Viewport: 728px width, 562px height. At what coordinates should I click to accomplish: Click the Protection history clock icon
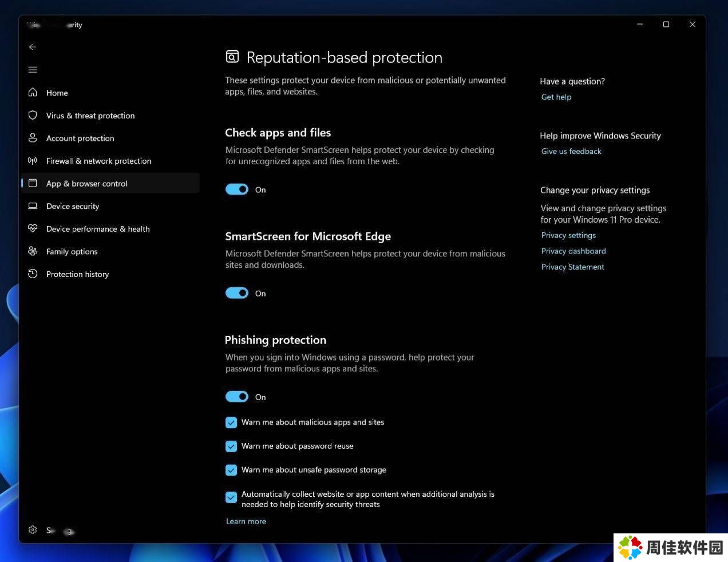click(x=33, y=274)
